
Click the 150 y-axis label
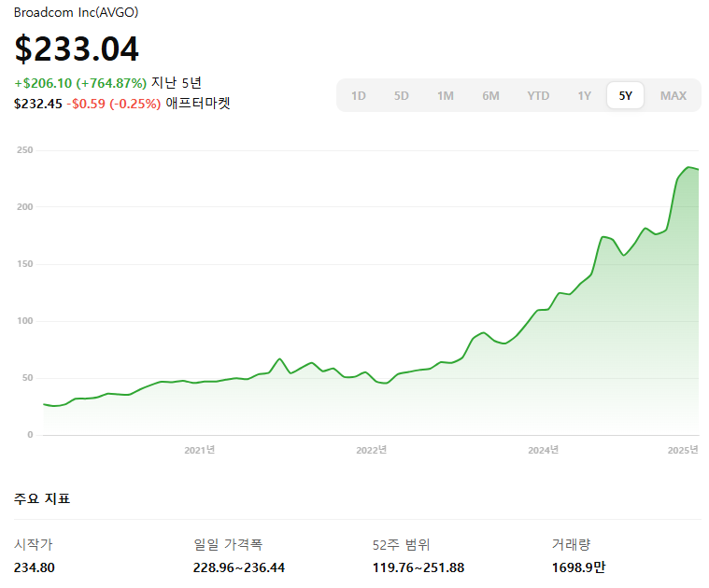pos(25,264)
